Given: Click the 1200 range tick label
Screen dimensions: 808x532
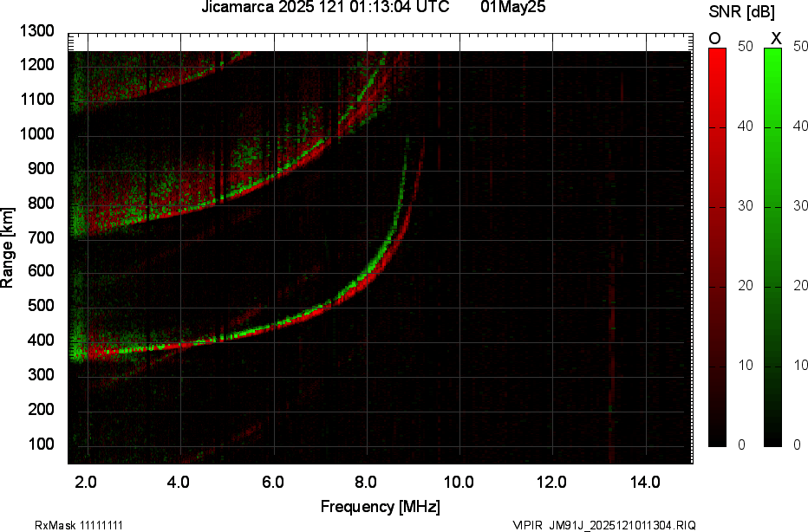Looking at the screenshot, I should (x=36, y=65).
